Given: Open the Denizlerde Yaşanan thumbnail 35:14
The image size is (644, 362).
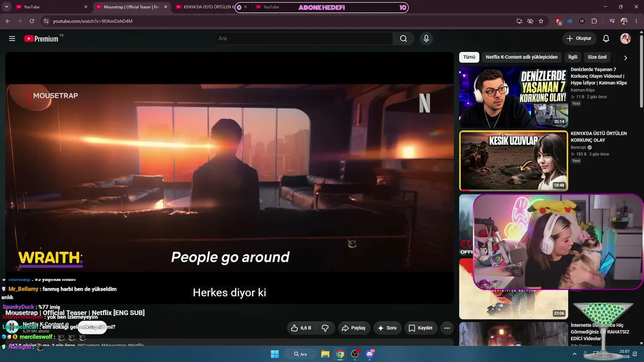Looking at the screenshot, I should click(514, 97).
